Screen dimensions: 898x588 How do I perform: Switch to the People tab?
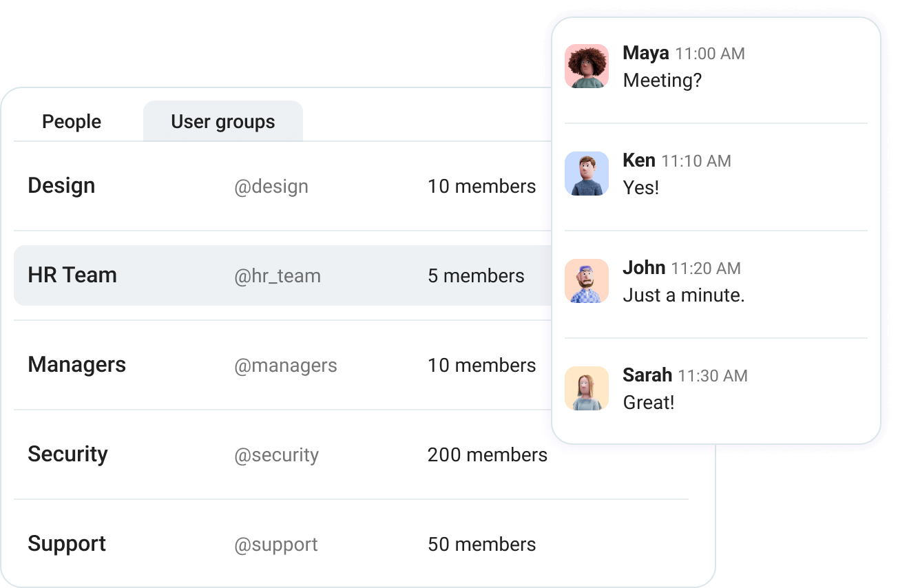coord(72,121)
